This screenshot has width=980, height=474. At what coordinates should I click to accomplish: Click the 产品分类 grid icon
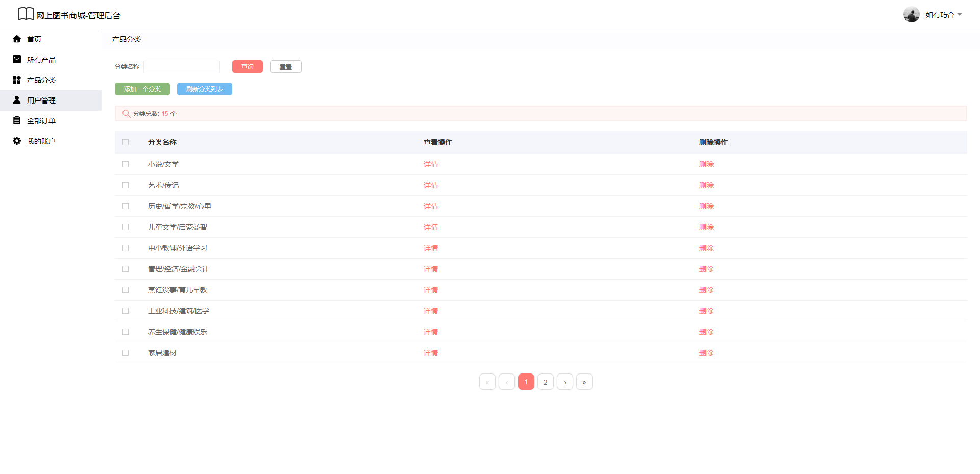point(17,80)
